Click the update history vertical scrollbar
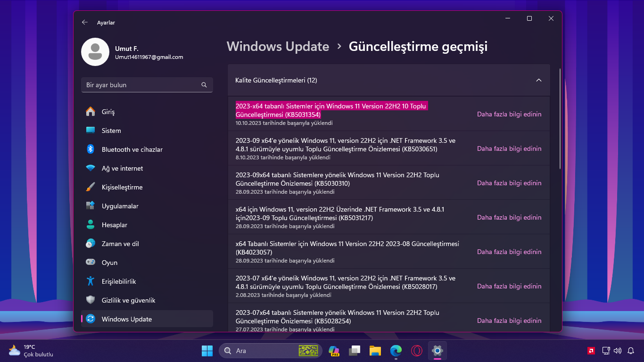The width and height of the screenshot is (644, 362). point(560,119)
